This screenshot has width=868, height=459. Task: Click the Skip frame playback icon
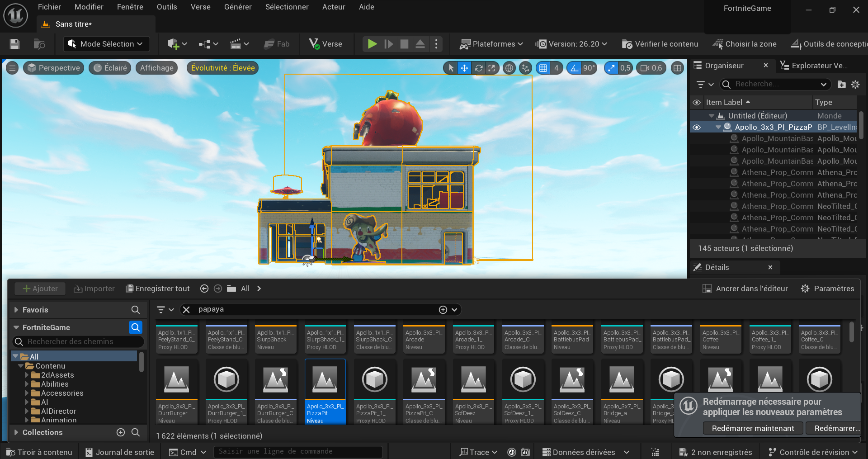[389, 44]
